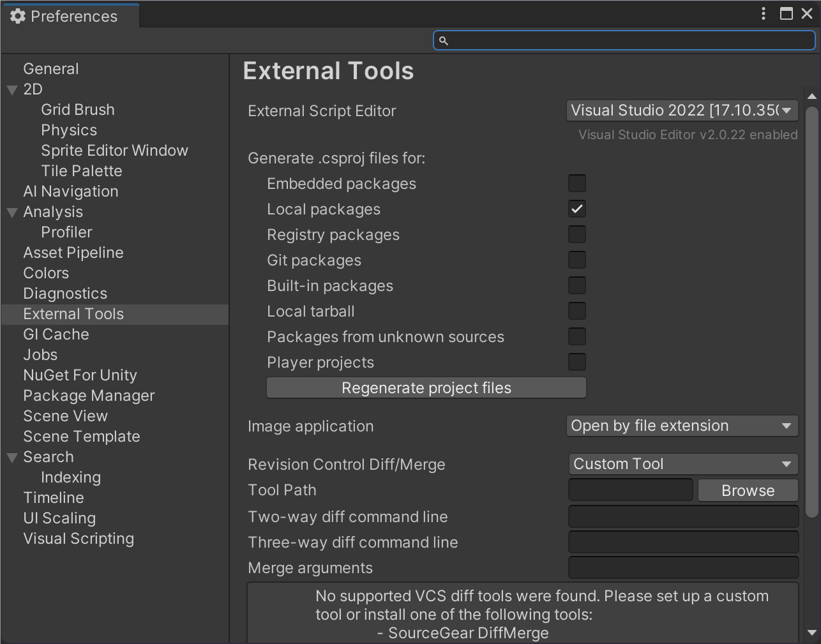The image size is (821, 644).
Task: Open External Script Editor dropdown
Action: point(682,110)
